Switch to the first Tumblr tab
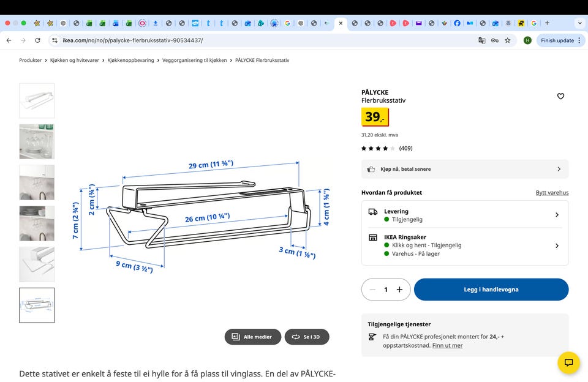The width and height of the screenshot is (588, 382). [x=208, y=23]
